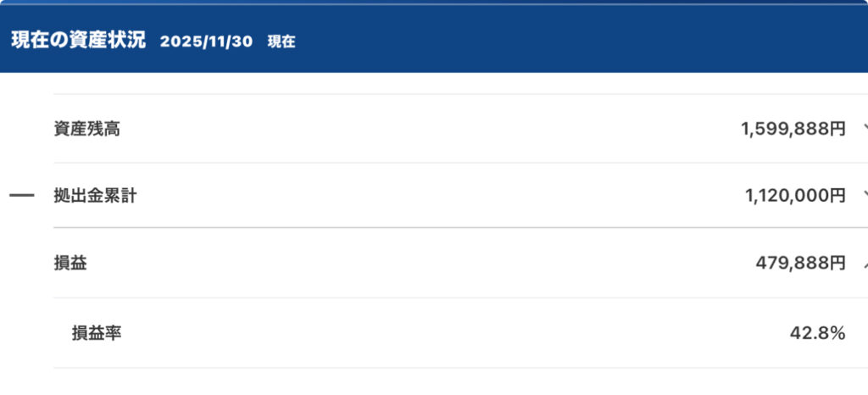The height and width of the screenshot is (395, 868).
Task: Click empty area of blue header bar
Action: 576,40
